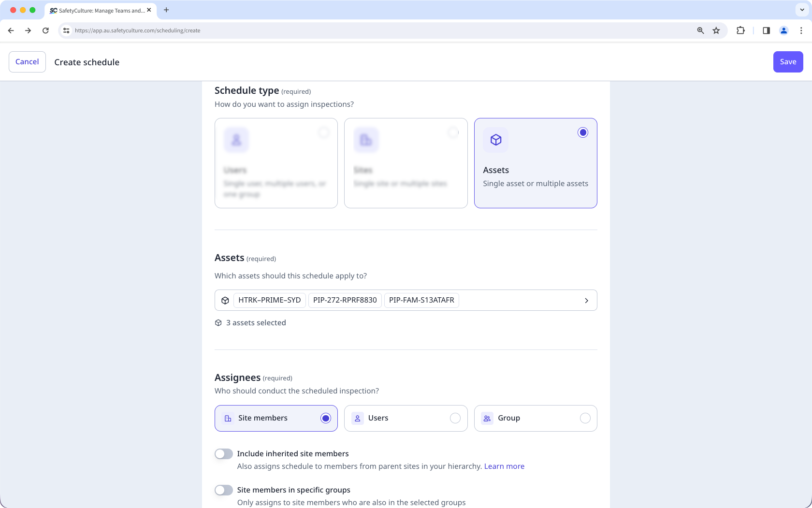812x508 pixels.
Task: Click the 'Create schedule' heading text
Action: coord(87,62)
